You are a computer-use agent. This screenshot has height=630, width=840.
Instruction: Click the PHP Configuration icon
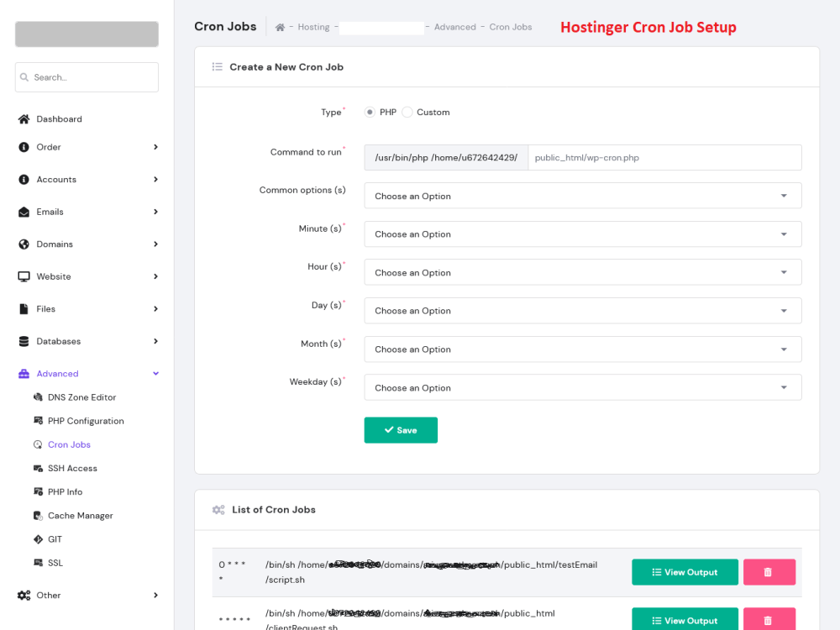click(x=38, y=421)
